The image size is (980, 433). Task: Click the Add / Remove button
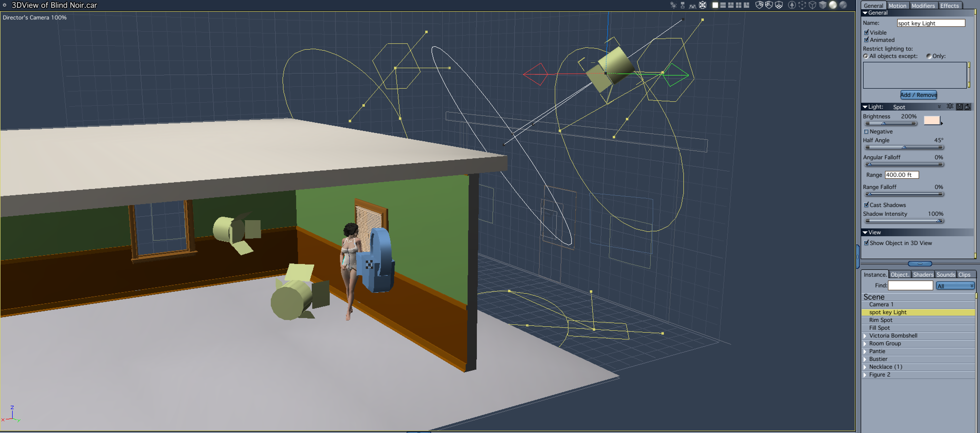click(x=918, y=95)
